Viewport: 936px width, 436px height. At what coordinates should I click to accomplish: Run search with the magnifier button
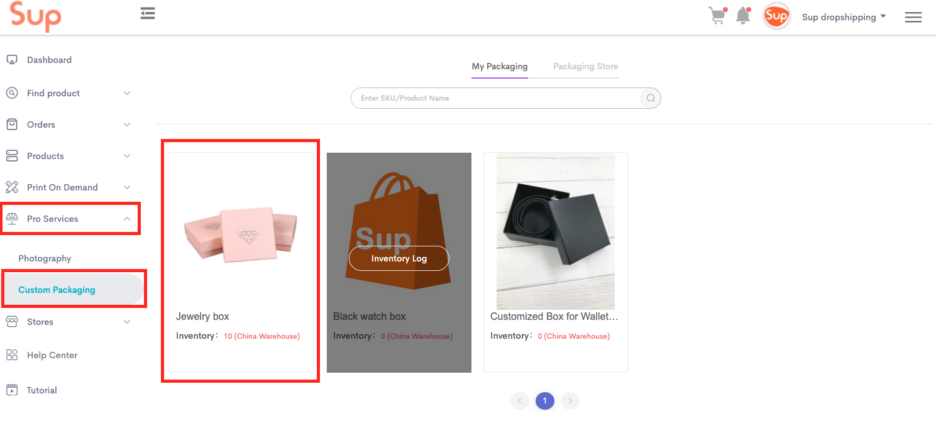[651, 98]
